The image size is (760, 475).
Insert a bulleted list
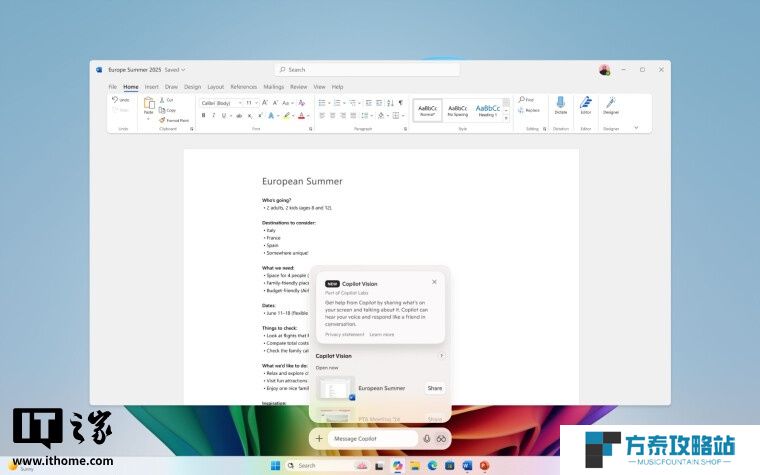pyautogui.click(x=322, y=103)
